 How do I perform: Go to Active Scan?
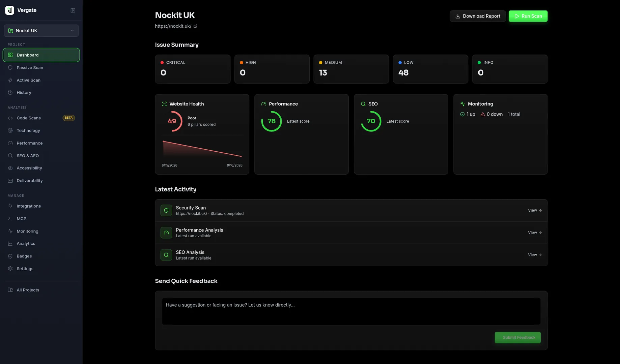[x=41, y=80]
